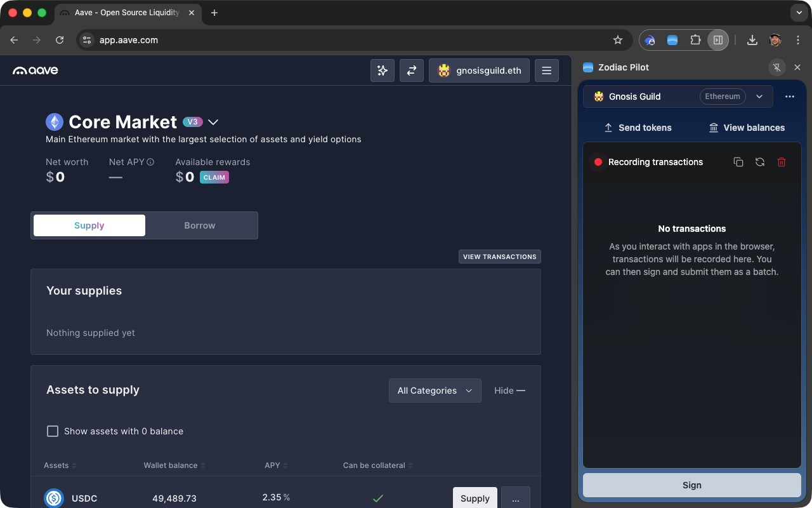812x508 pixels.
Task: Sort by Wallet balance column
Action: pos(174,465)
